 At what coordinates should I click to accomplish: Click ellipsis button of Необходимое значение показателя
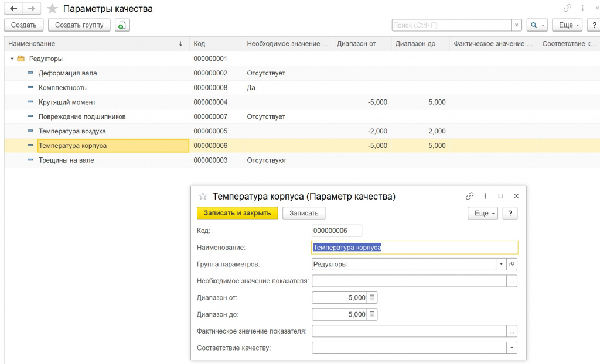(512, 281)
